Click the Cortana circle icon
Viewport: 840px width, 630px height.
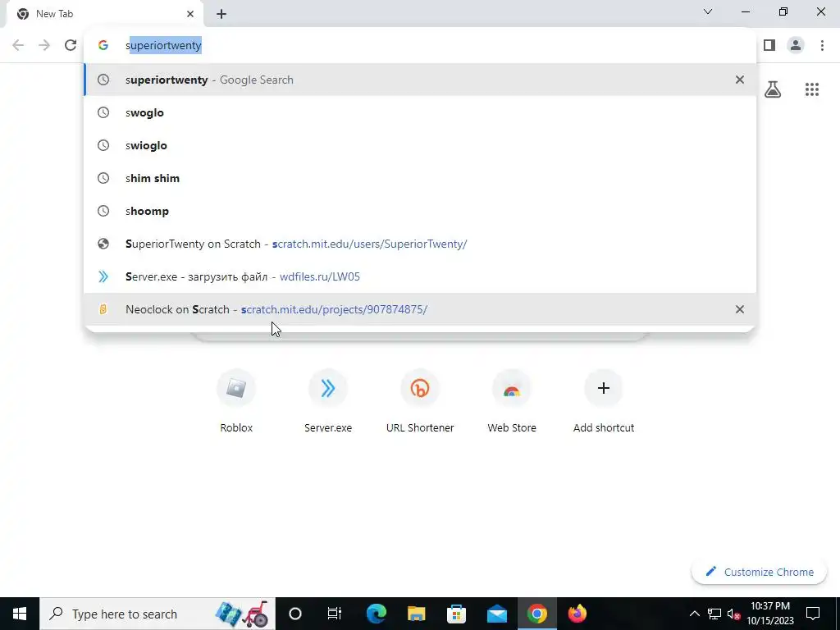click(x=295, y=614)
